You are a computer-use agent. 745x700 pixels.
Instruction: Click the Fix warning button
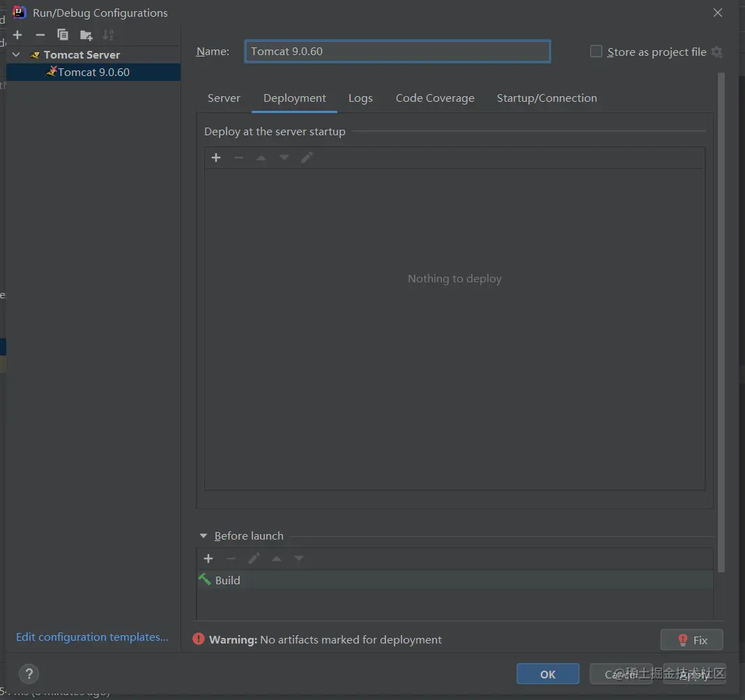(x=692, y=640)
